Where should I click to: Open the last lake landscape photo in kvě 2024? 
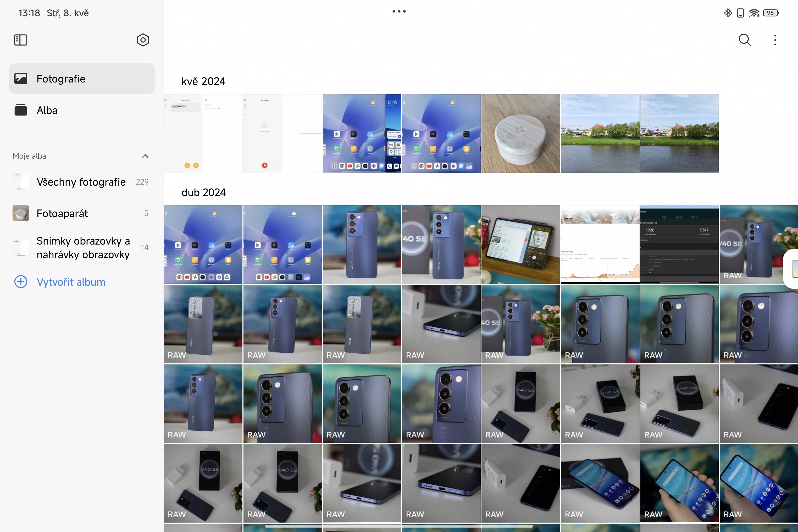pos(679,133)
